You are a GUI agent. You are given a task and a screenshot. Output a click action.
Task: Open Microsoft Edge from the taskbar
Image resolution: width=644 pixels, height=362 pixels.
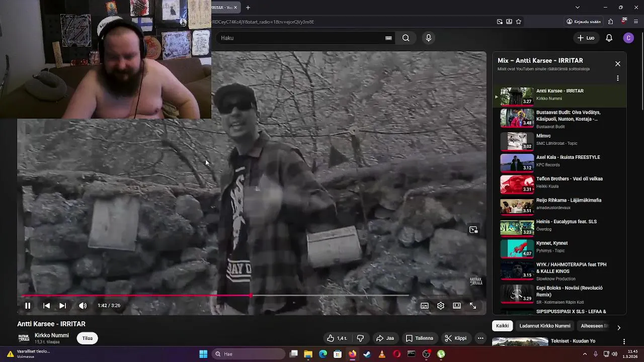(x=323, y=354)
